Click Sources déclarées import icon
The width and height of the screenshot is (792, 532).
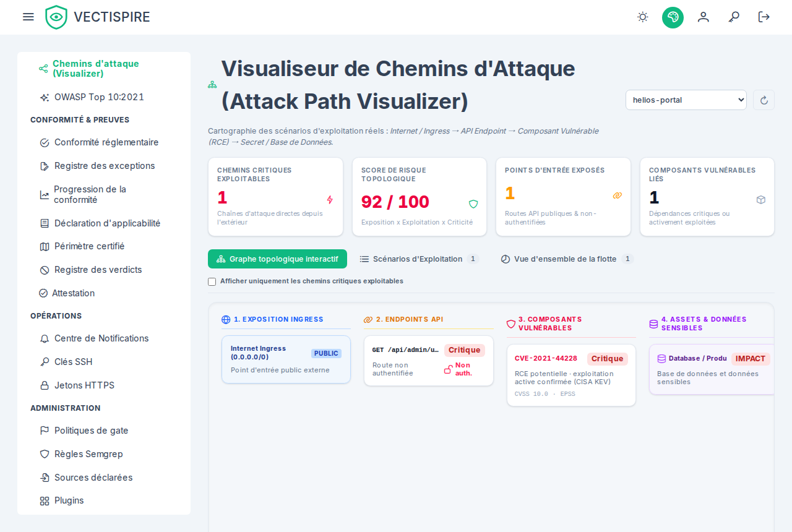(45, 478)
